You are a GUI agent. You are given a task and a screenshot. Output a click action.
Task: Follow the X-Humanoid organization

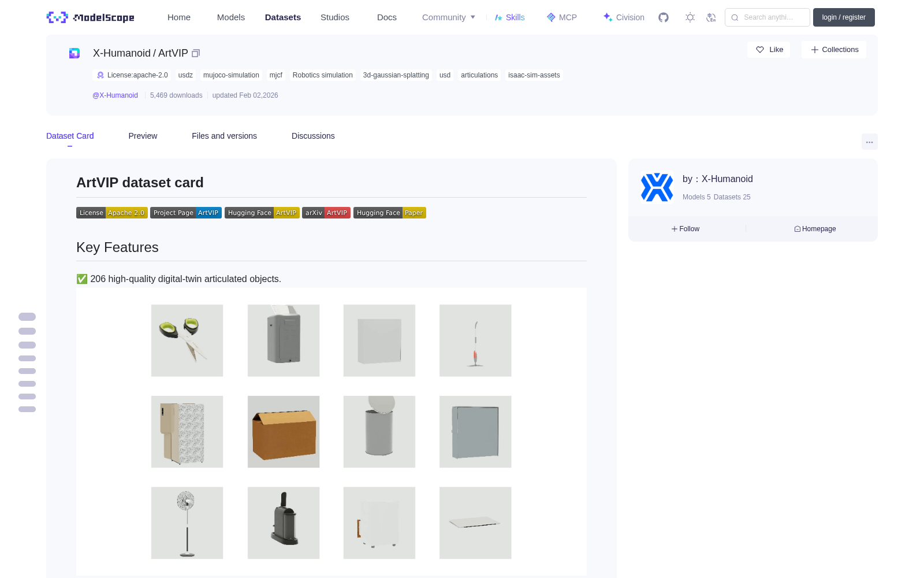point(685,229)
